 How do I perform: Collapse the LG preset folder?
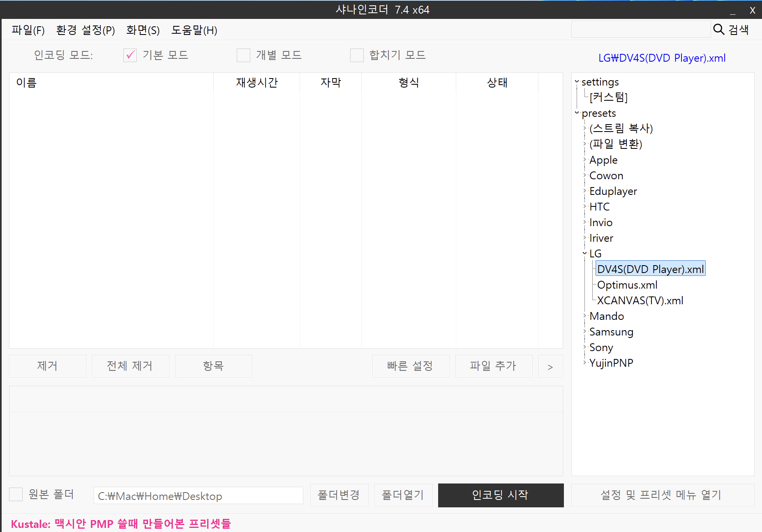tap(584, 253)
